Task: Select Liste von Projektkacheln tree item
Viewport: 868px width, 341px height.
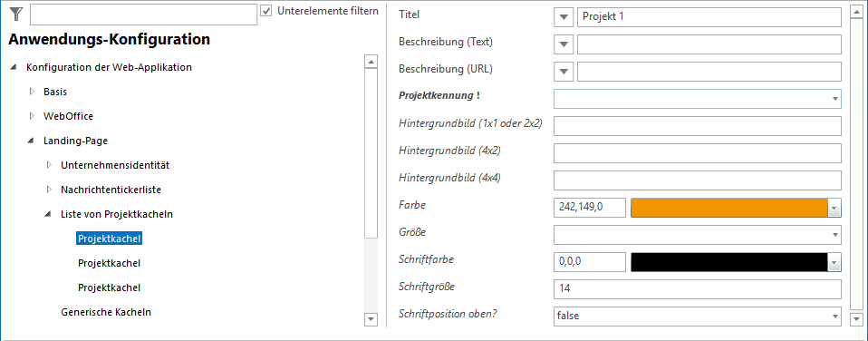Action: (x=118, y=214)
